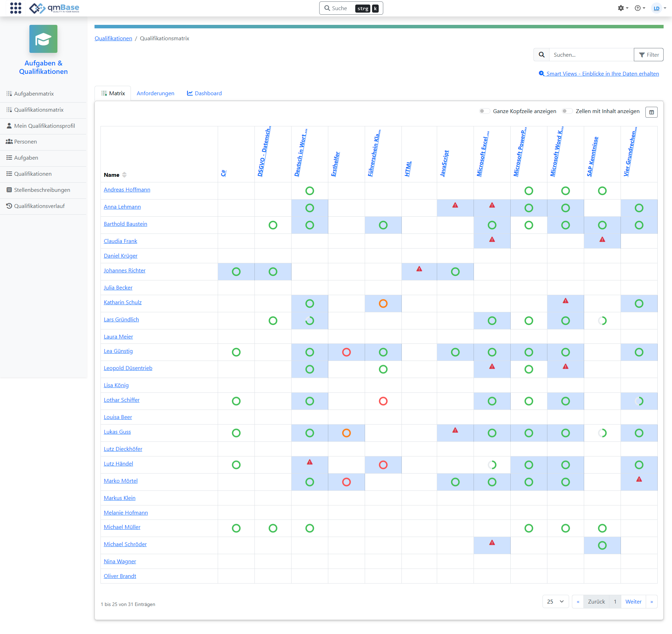Click red circle in Lea Günstig Ersthelfer cell
Image resolution: width=672 pixels, height=634 pixels.
[x=346, y=352]
